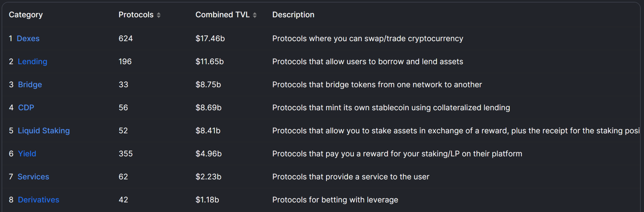Sort by Protocols column arrow icon
This screenshot has width=644, height=212.
click(159, 15)
